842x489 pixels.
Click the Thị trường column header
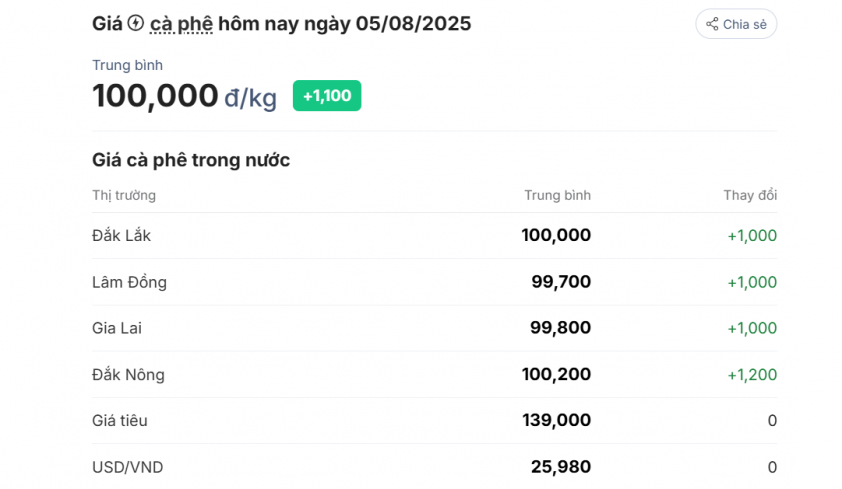click(x=124, y=195)
